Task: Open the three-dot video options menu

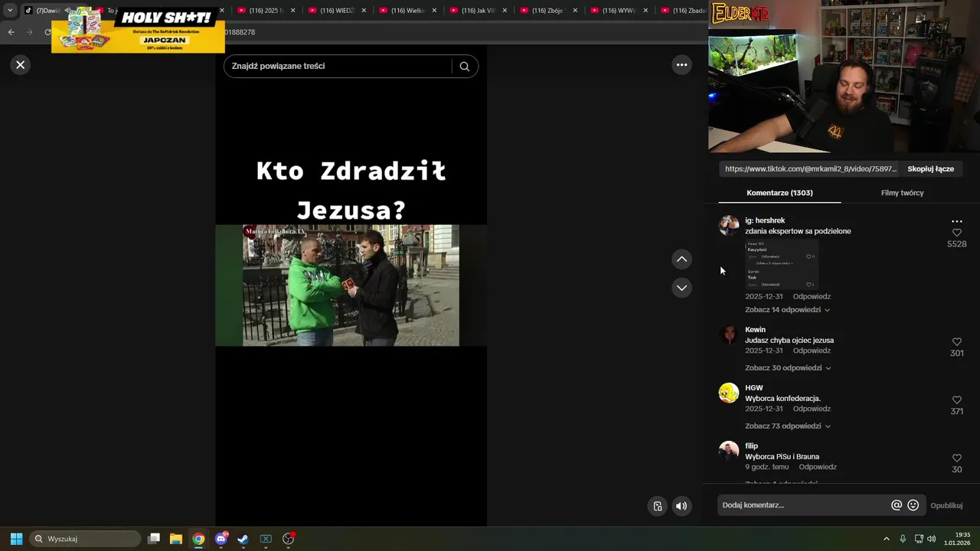Action: point(681,65)
